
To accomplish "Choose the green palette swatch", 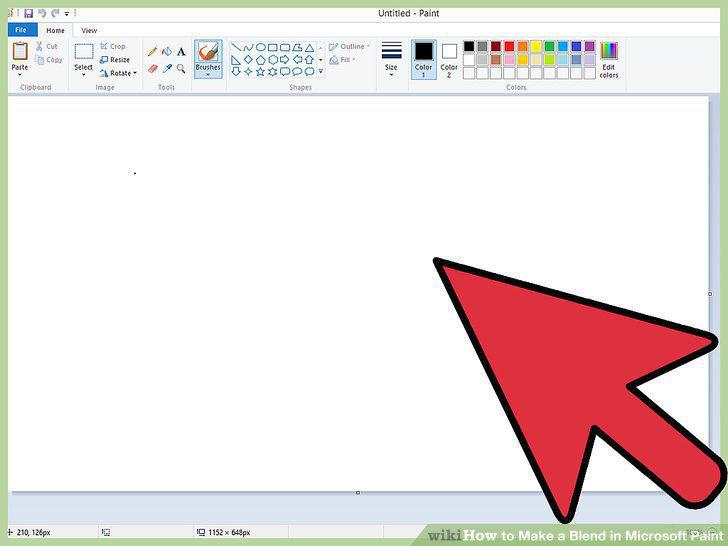I will [x=549, y=46].
